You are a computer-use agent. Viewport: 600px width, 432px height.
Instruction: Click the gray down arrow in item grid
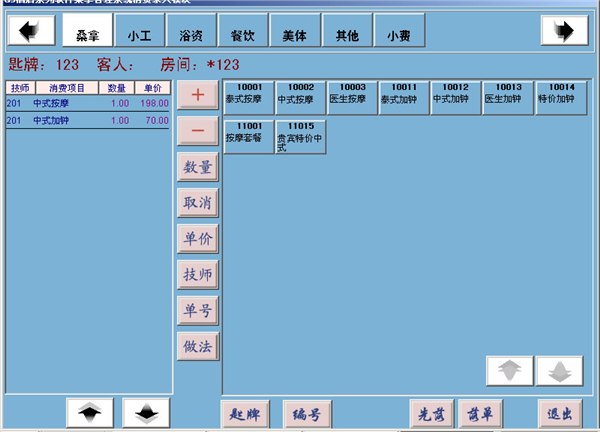coord(560,371)
